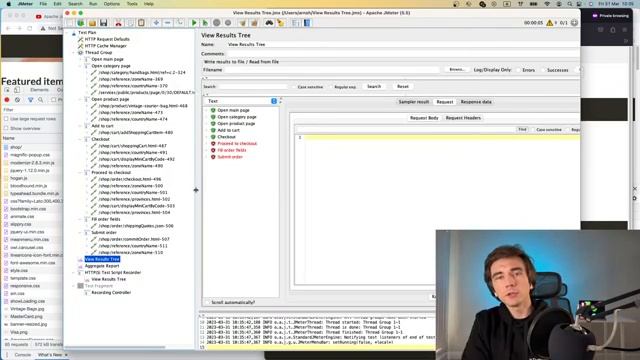Click the Reset button
Viewport: 640px width, 360px height.
pos(403,87)
